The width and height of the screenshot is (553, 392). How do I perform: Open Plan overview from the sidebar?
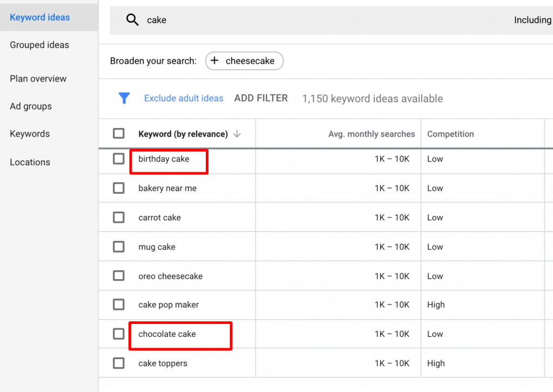point(38,78)
